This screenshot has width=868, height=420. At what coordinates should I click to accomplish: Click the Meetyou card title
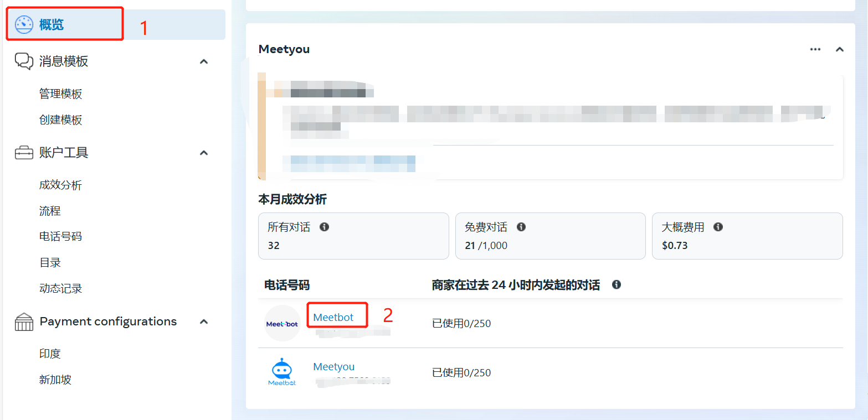point(284,49)
